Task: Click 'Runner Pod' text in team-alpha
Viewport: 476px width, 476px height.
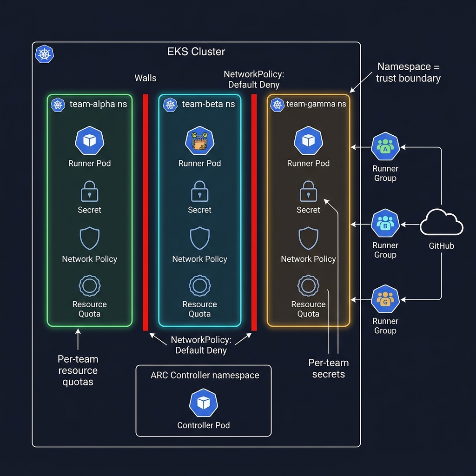Action: [90, 163]
